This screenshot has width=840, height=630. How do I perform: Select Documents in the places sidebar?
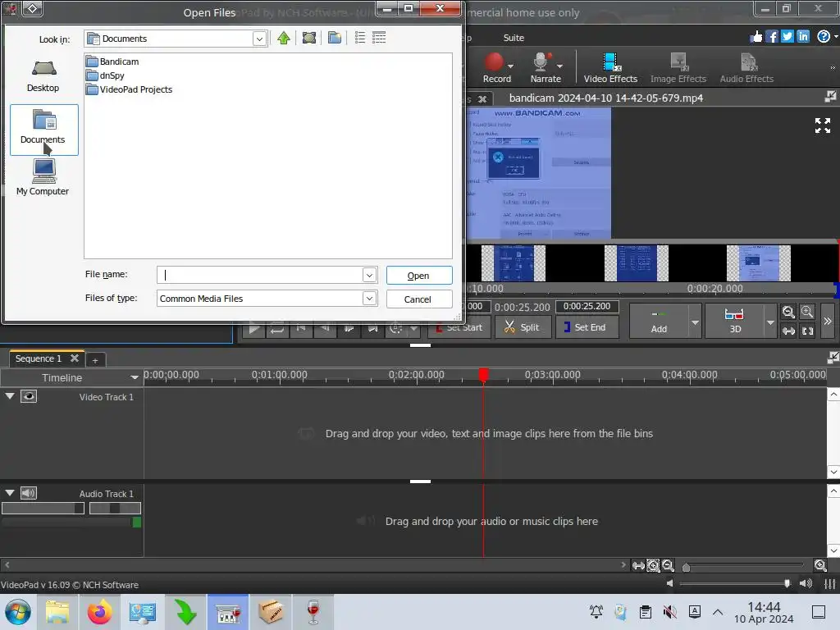[x=44, y=130]
